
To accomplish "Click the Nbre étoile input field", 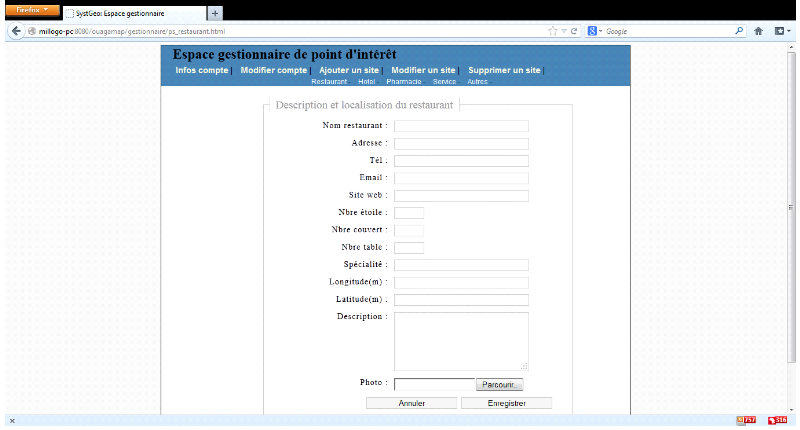I will 409,213.
